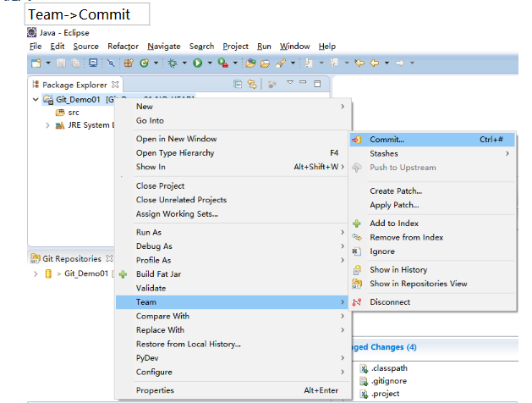This screenshot has width=532, height=403.
Task: Open the File menu
Action: (x=36, y=47)
